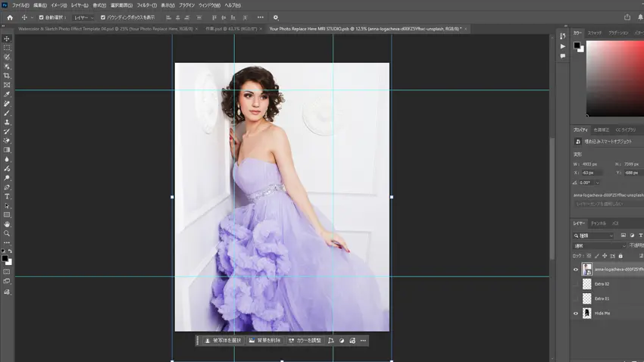The height and width of the screenshot is (362, 644).
Task: Toggle the バウンディングボックスを表示 checkbox
Action: (x=103, y=17)
